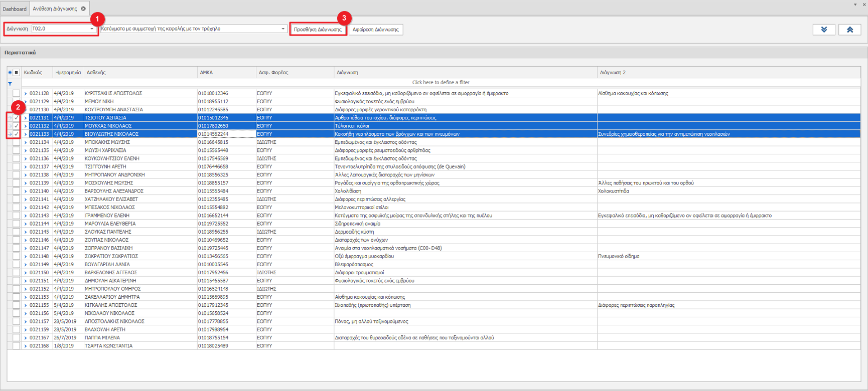Close the Ανάθεση Διάγνωσης tab with its x icon
868x391 pixels.
(x=83, y=9)
